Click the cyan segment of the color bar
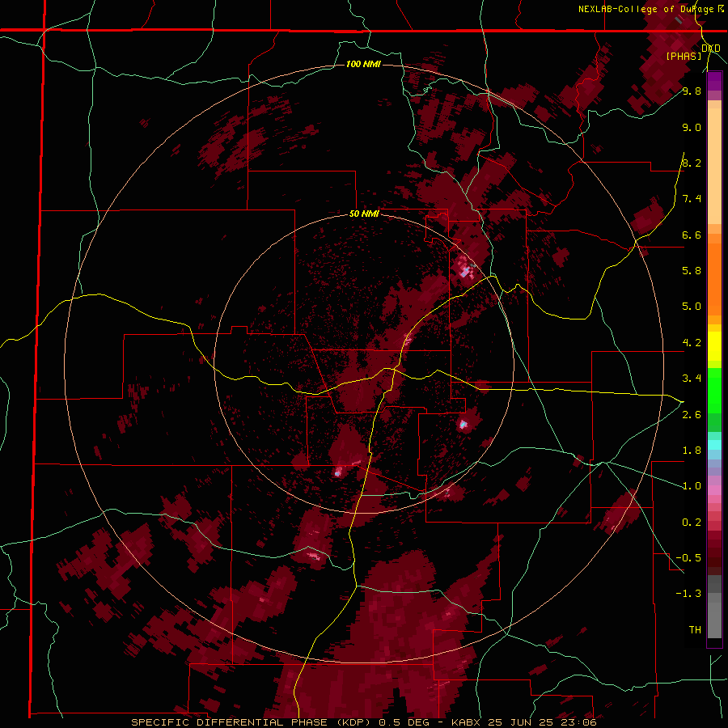This screenshot has width=728, height=728. [x=714, y=445]
